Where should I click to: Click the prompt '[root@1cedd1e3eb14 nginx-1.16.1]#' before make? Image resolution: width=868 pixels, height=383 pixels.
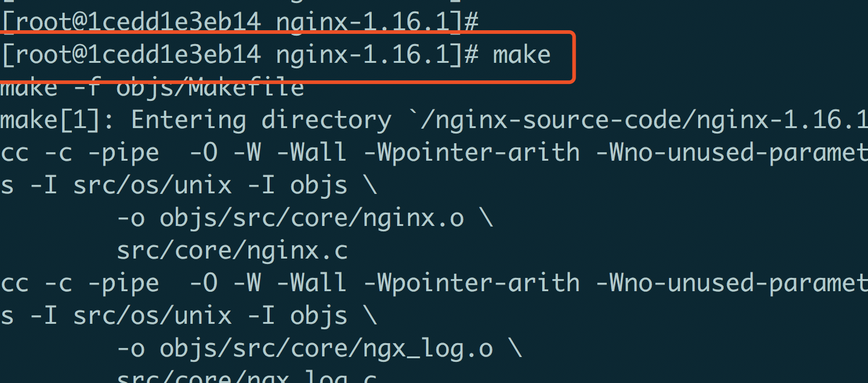240,55
